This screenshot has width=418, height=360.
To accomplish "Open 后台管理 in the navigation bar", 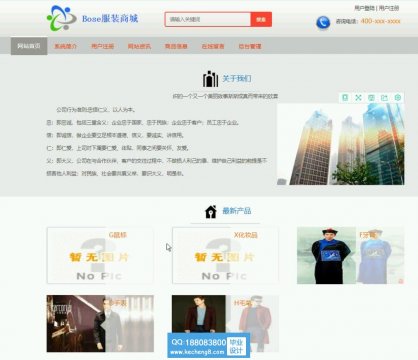I will [250, 46].
